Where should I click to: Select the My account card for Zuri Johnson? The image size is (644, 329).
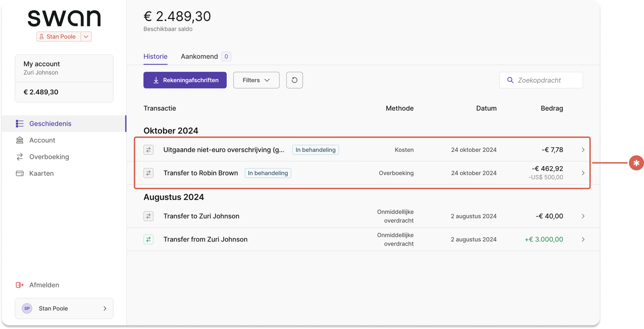[64, 78]
